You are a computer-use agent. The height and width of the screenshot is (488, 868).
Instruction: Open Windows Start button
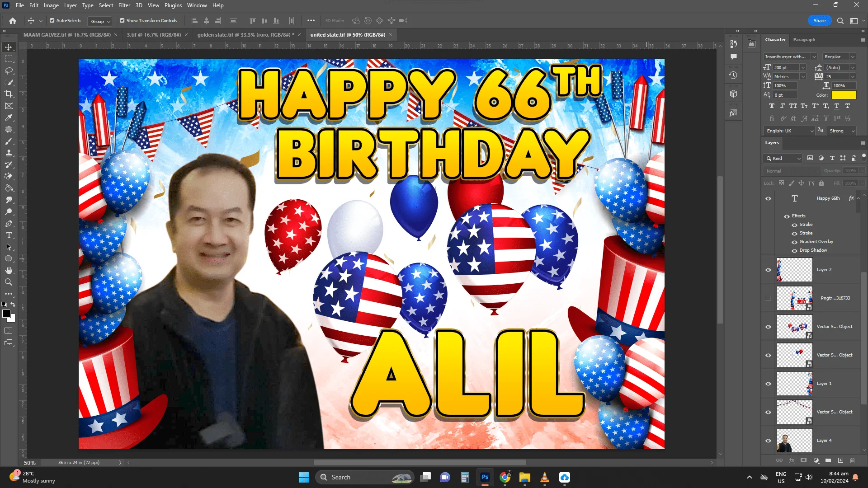tap(304, 477)
